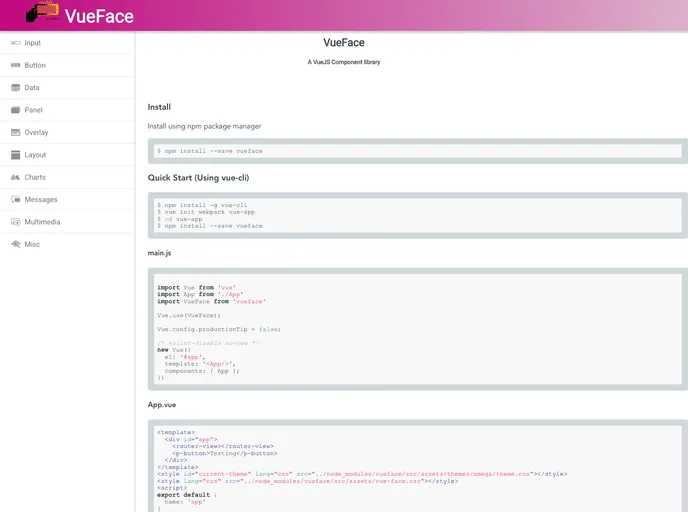Click the Overlay window icon
688x512 pixels.
pyautogui.click(x=15, y=132)
